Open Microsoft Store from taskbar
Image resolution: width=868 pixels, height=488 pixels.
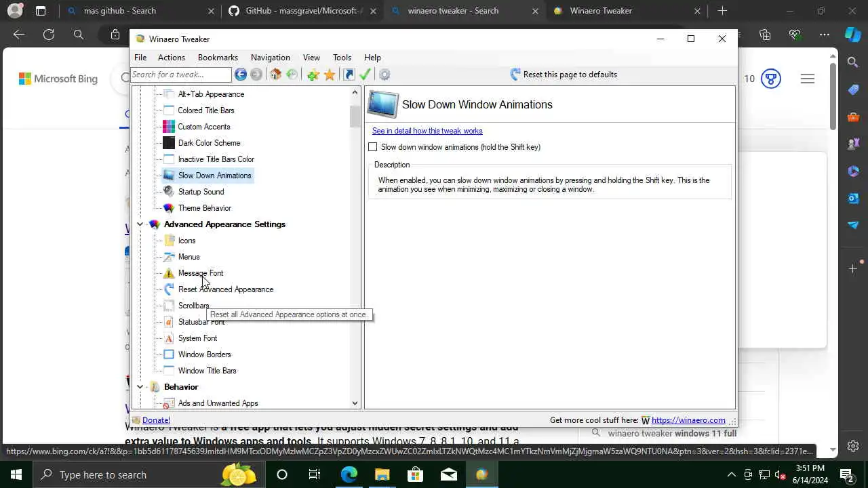(x=415, y=474)
